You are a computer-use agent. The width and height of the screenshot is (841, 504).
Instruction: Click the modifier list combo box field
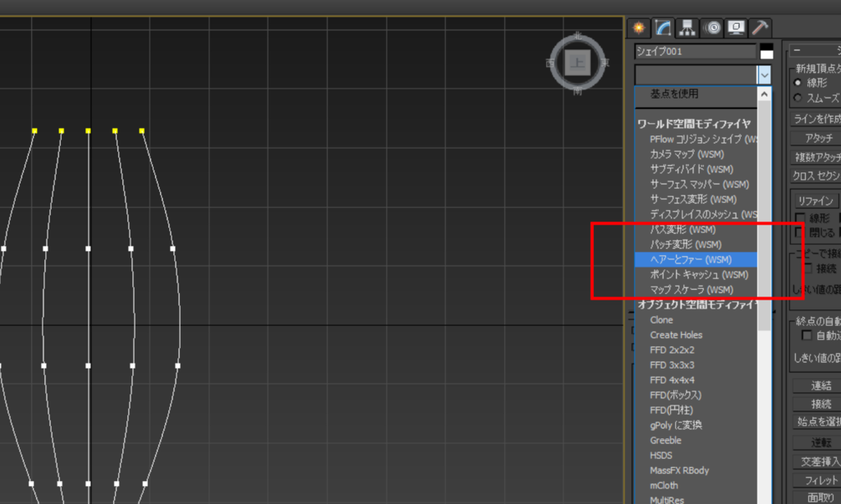(696, 75)
